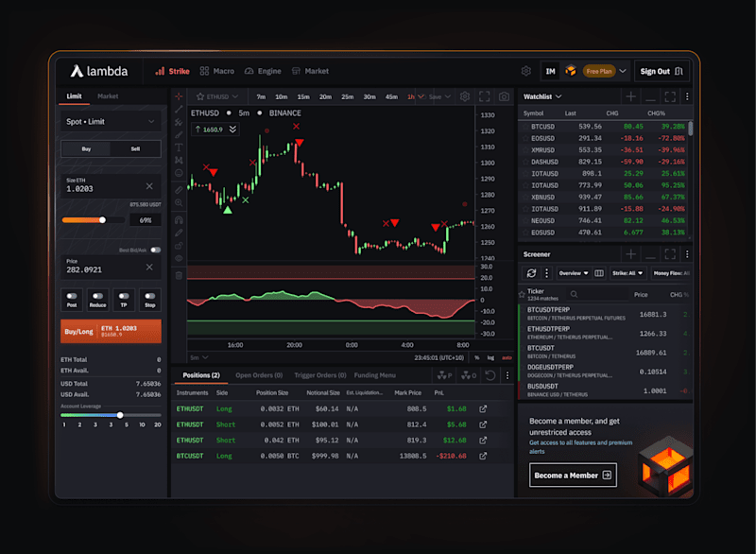Expand the 1h timeframe dropdown
This screenshot has height=554, width=756.
pyautogui.click(x=421, y=97)
